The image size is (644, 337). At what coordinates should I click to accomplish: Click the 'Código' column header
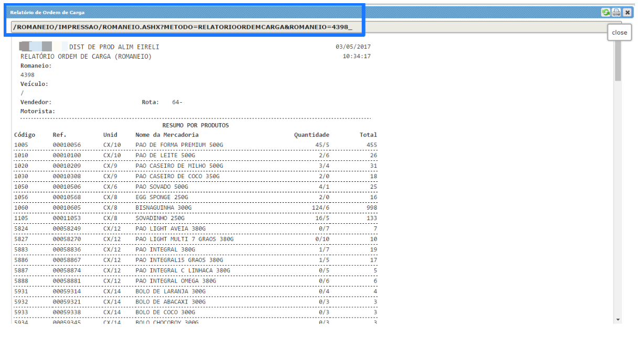coord(25,135)
